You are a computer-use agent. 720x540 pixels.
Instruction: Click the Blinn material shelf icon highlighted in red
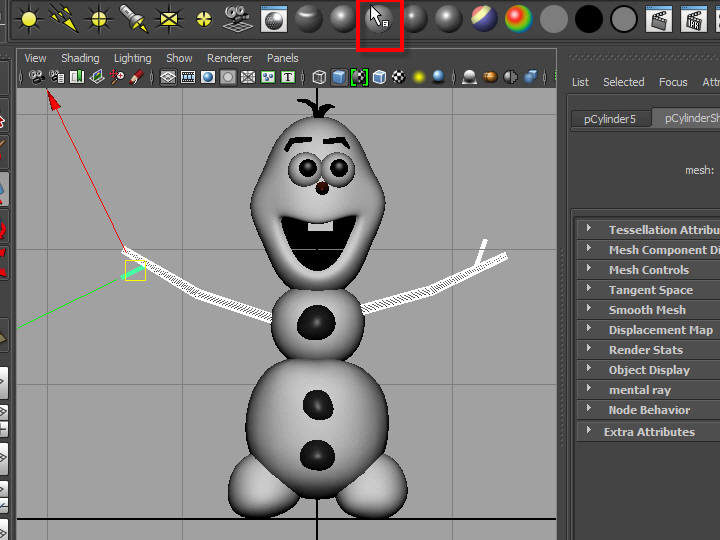click(379, 18)
